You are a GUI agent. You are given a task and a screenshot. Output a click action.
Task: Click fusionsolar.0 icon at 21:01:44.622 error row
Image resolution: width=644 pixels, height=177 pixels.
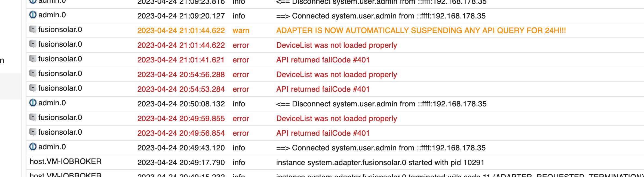click(x=33, y=44)
